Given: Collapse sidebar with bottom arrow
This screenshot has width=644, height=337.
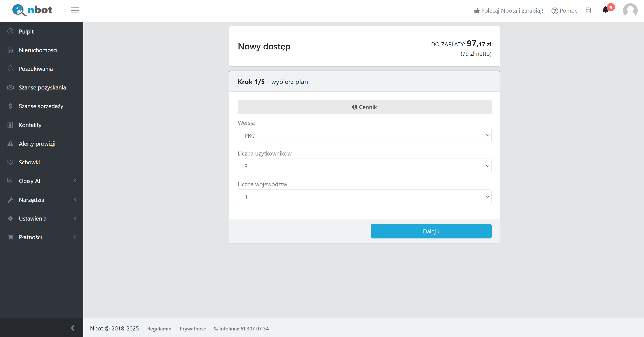Looking at the screenshot, I should pyautogui.click(x=73, y=328).
